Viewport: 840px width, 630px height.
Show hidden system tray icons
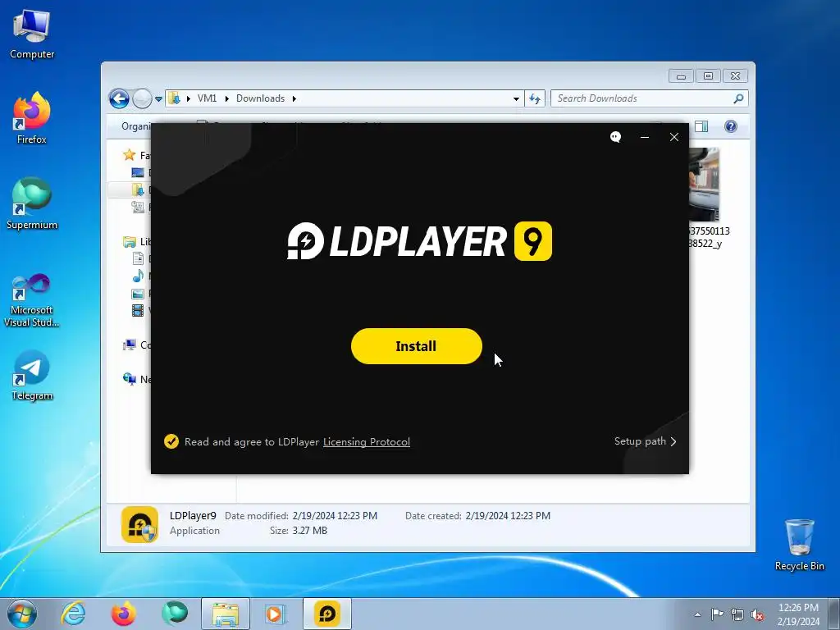pos(697,614)
